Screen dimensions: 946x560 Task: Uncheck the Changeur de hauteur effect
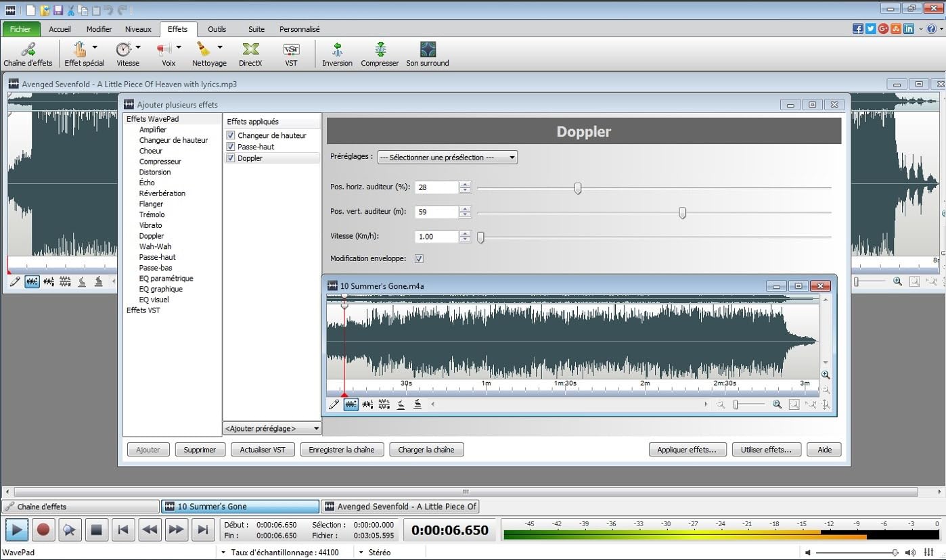point(231,136)
